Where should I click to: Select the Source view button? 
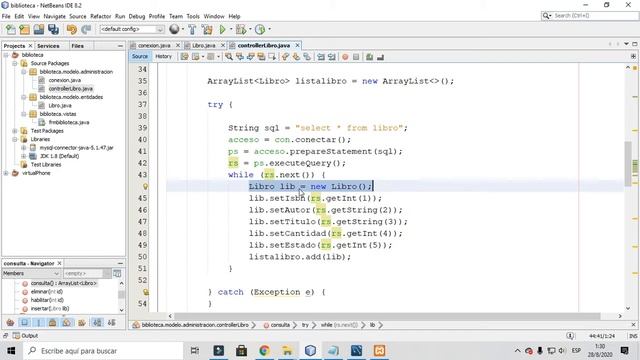point(140,57)
